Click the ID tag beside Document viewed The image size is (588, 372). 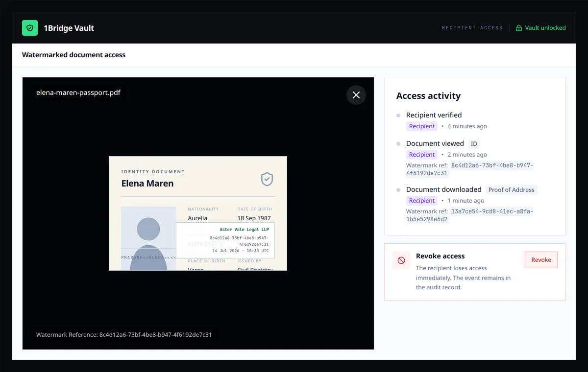[474, 143]
